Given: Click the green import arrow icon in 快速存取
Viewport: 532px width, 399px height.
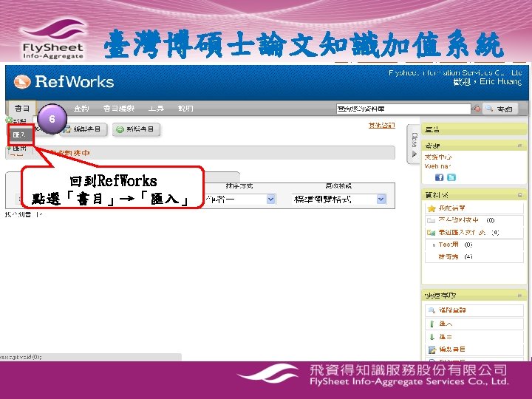Looking at the screenshot, I should (x=432, y=324).
